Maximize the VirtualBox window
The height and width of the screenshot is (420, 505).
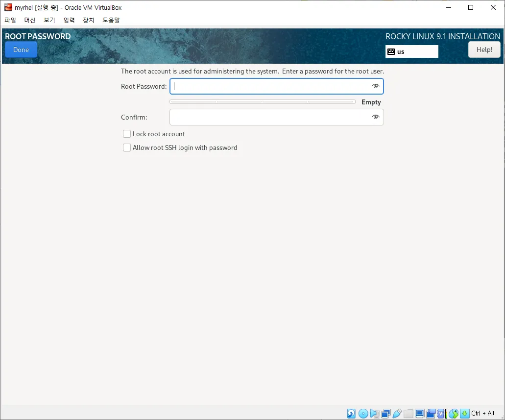coord(471,7)
